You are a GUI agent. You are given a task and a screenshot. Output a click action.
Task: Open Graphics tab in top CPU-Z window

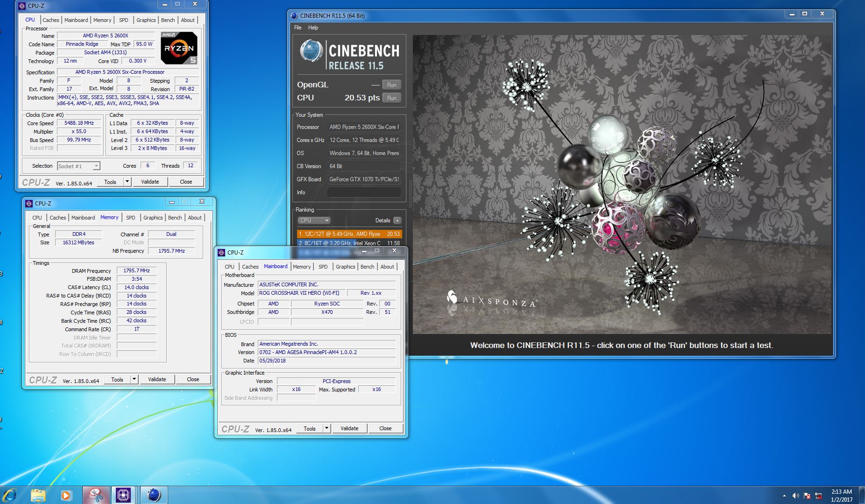tap(146, 20)
